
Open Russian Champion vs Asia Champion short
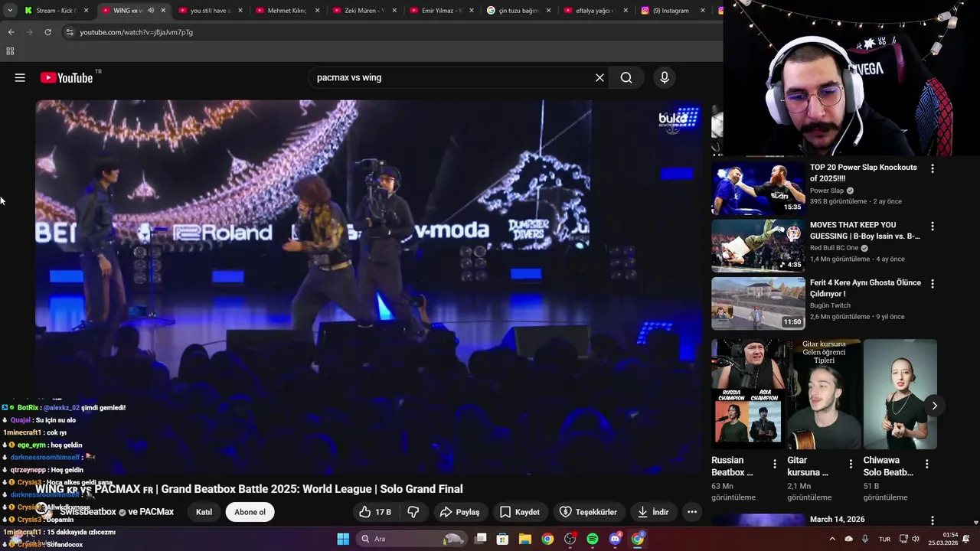pyautogui.click(x=748, y=394)
